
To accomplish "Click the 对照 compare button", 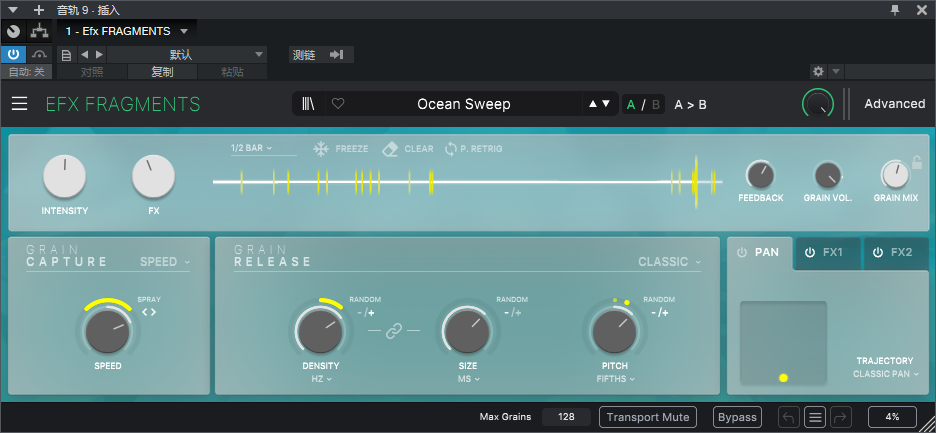I will pos(91,72).
